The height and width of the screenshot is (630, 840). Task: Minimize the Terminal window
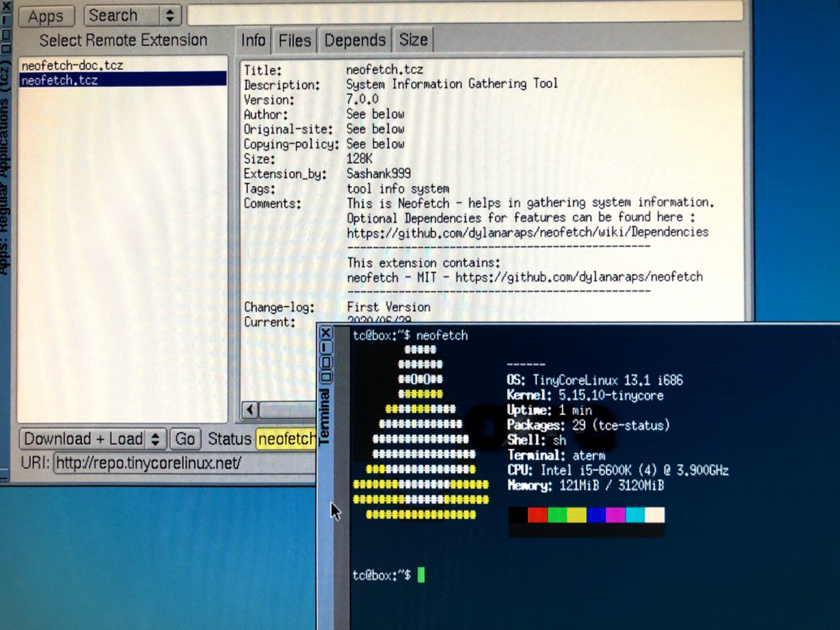pyautogui.click(x=325, y=348)
